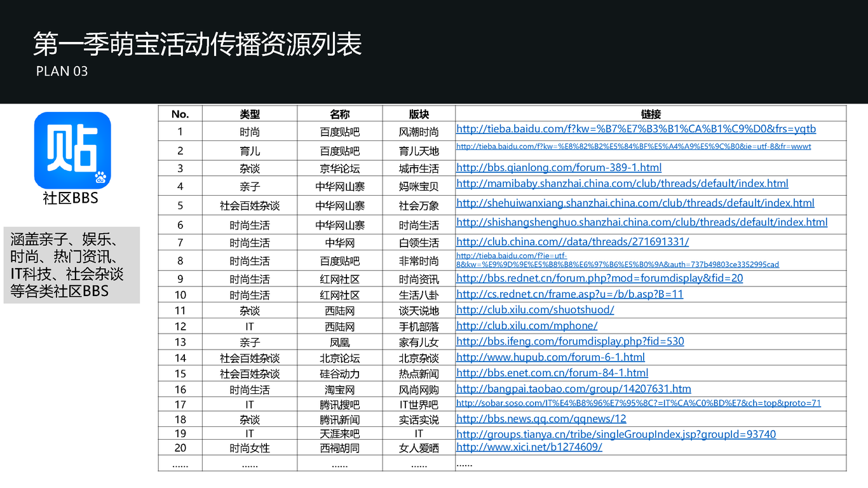This screenshot has height=488, width=868.
Task: Open the www.xici.net/b1274609 link
Action: [529, 447]
